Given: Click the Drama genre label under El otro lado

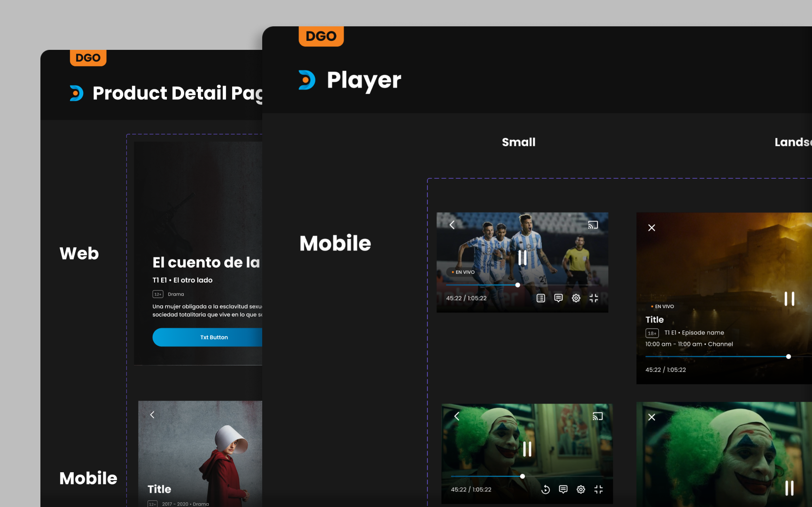Looking at the screenshot, I should pyautogui.click(x=176, y=294).
